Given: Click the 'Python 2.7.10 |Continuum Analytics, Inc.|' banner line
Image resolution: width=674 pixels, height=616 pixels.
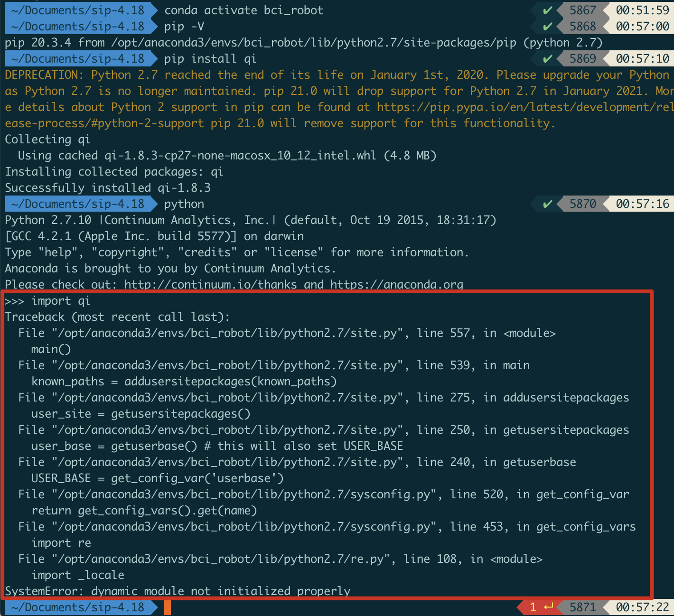Looking at the screenshot, I should point(251,220).
